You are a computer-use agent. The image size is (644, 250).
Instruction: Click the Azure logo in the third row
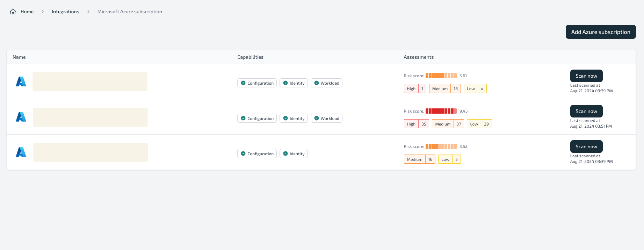(21, 152)
